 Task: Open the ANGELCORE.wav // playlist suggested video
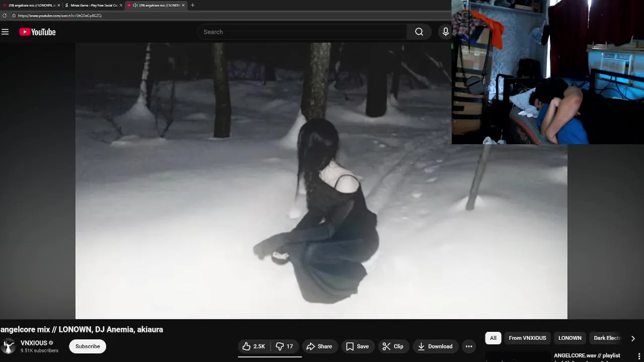tap(587, 356)
